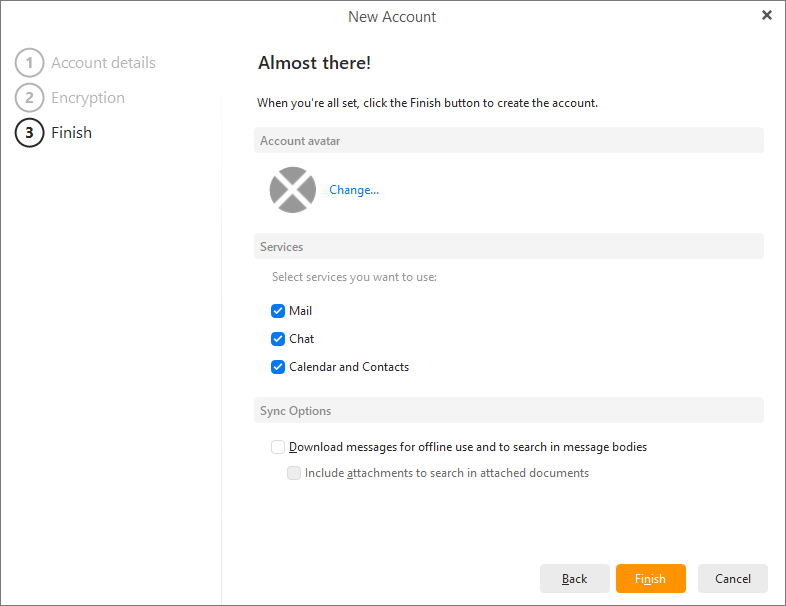Click the step 1 number circle
The height and width of the screenshot is (606, 786).
pyautogui.click(x=30, y=63)
